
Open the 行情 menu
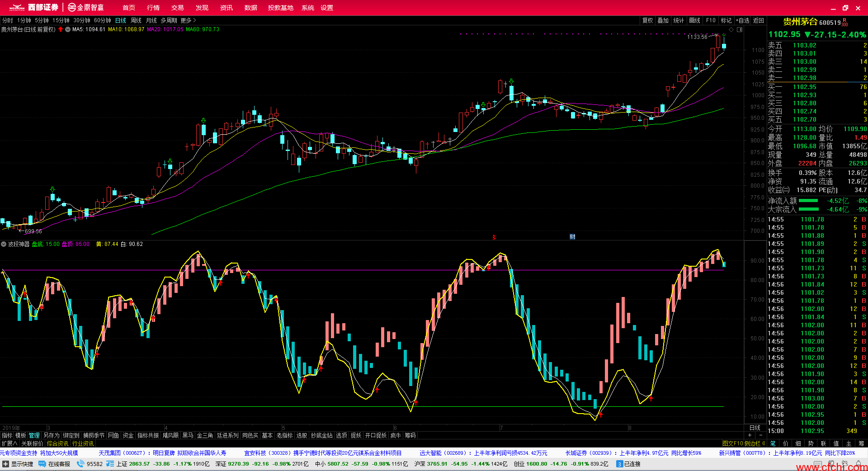(153, 8)
